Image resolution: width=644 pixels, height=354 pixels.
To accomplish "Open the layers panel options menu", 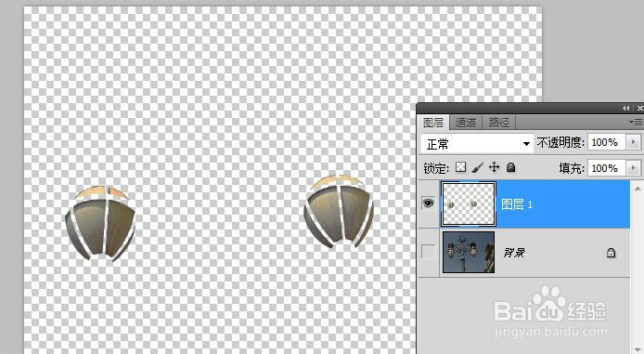I will click(636, 122).
